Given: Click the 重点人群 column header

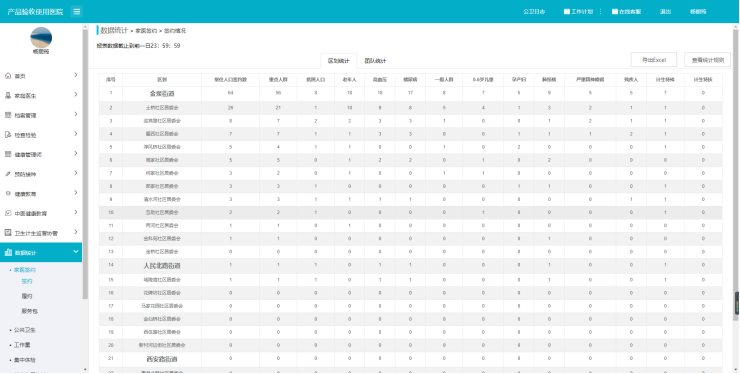Looking at the screenshot, I should tap(278, 80).
